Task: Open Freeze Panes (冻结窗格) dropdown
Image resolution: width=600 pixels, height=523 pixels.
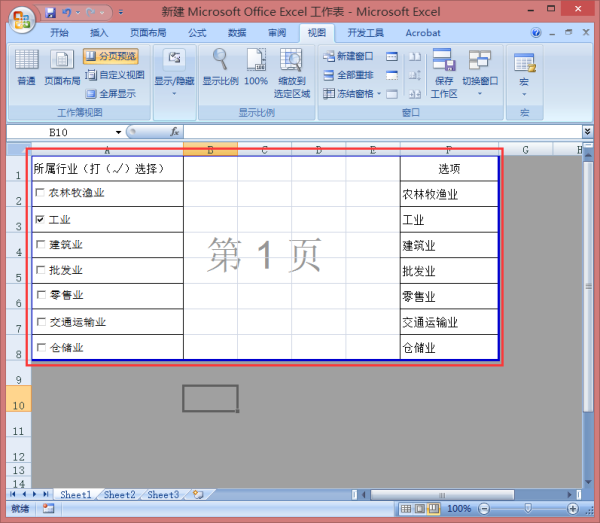Action: [352, 93]
